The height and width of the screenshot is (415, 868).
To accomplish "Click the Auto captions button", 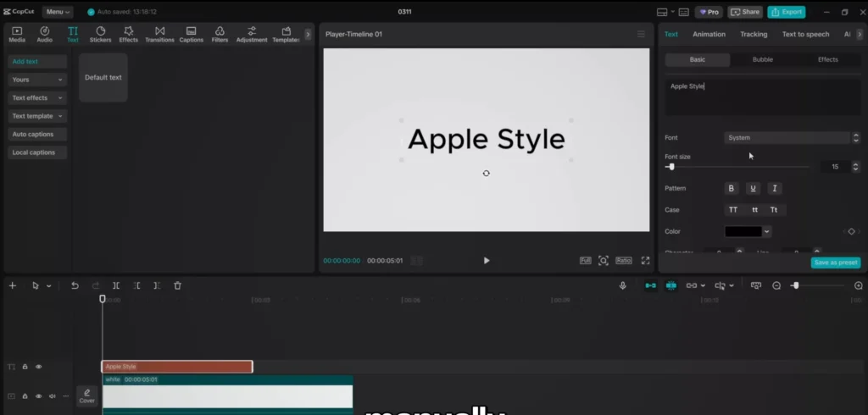I will click(x=37, y=135).
